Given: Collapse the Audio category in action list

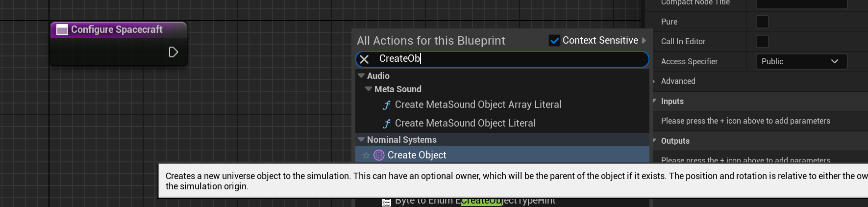Looking at the screenshot, I should click(361, 76).
